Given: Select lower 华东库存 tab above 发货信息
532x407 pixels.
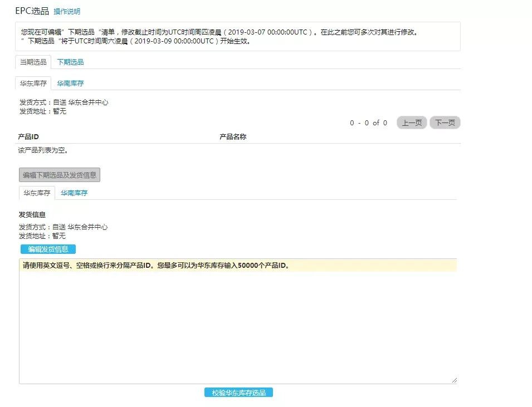Looking at the screenshot, I should [37, 193].
